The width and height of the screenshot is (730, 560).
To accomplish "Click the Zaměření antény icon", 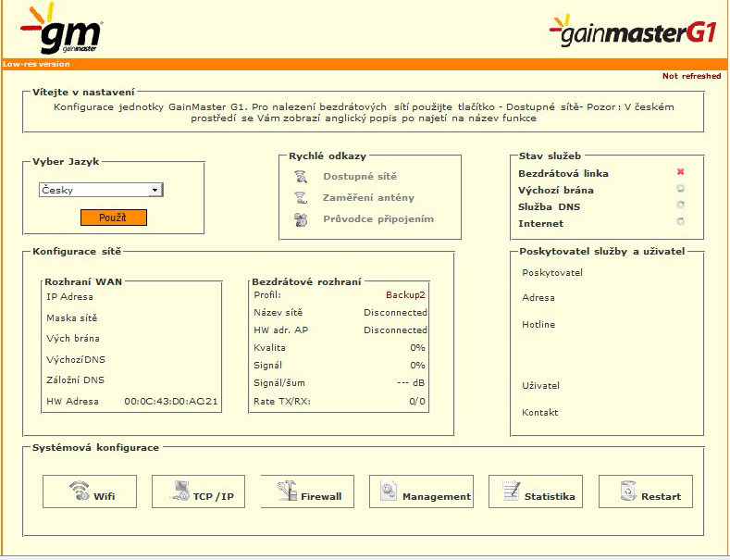I will coord(300,197).
